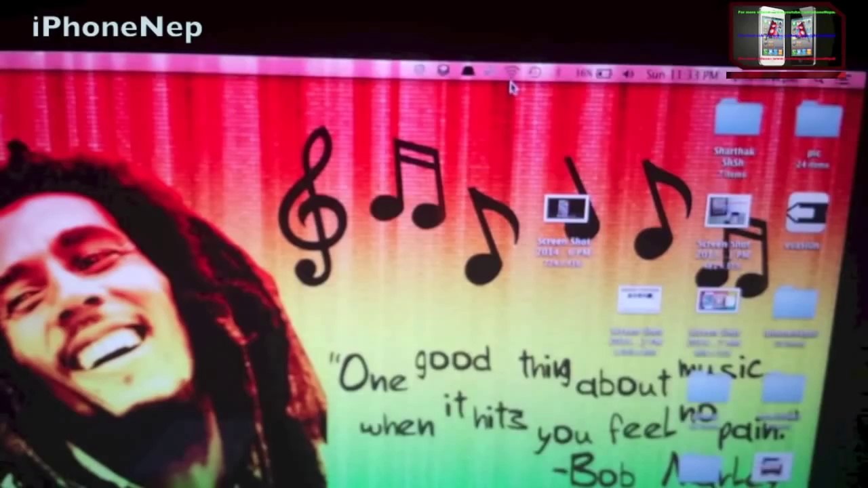868x488 pixels.
Task: Click the Bluetooth menu bar icon
Action: (558, 73)
